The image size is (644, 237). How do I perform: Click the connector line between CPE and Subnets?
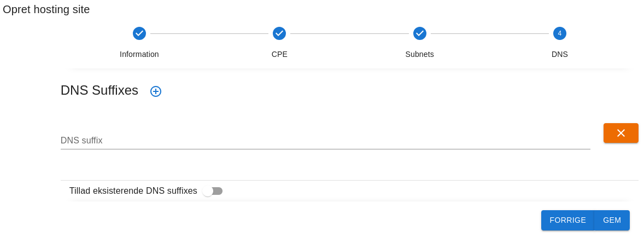[349, 34]
